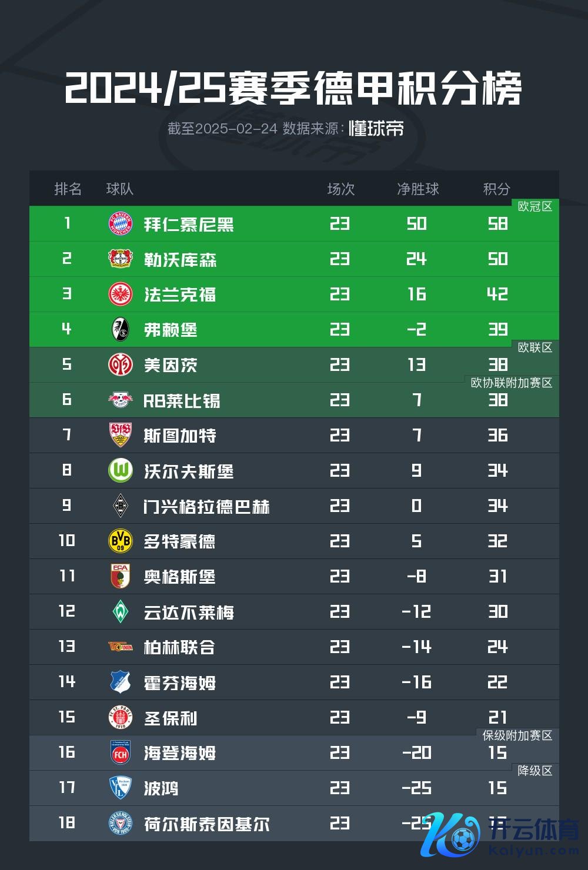Select the 弗赖堡 team name

click(x=171, y=330)
